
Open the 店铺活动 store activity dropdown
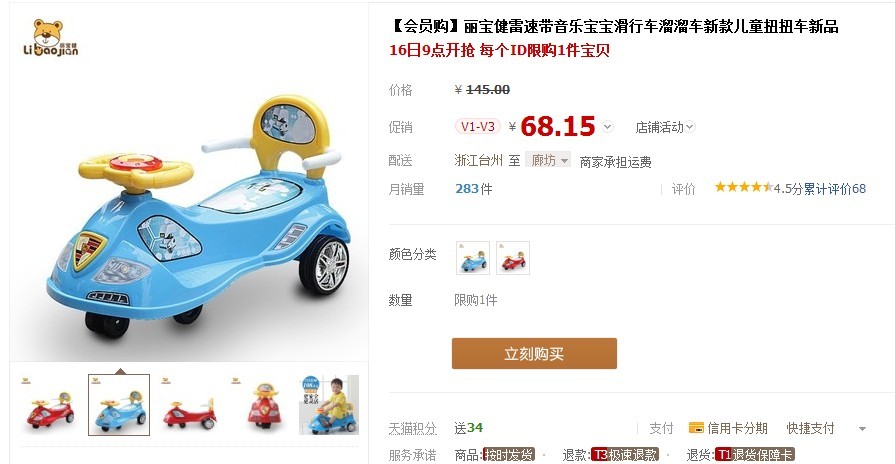665,127
